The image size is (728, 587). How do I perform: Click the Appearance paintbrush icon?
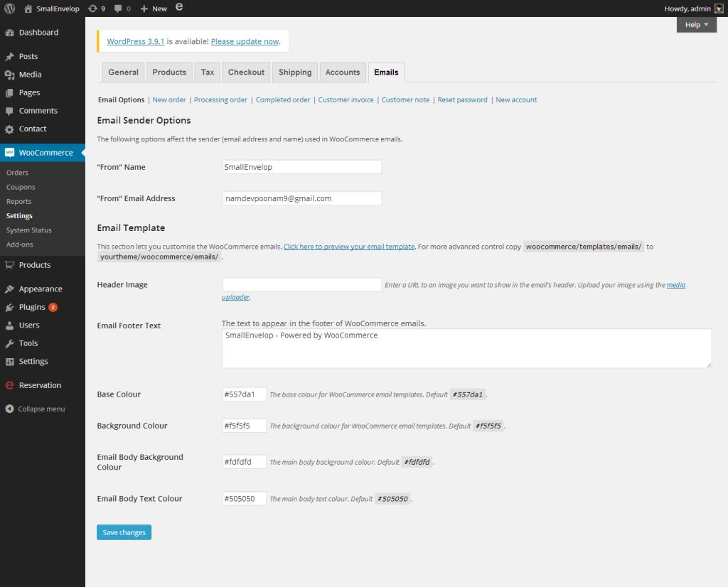(9, 289)
